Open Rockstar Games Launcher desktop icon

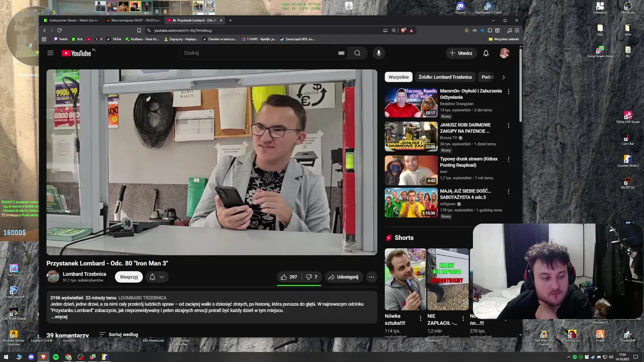[x=14, y=338]
